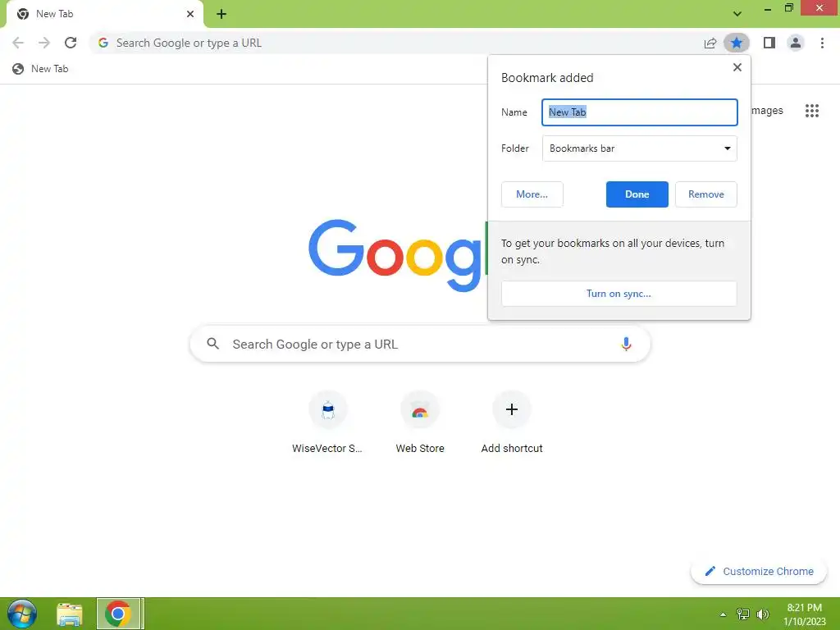
Task: Open the Images link
Action: coord(767,111)
